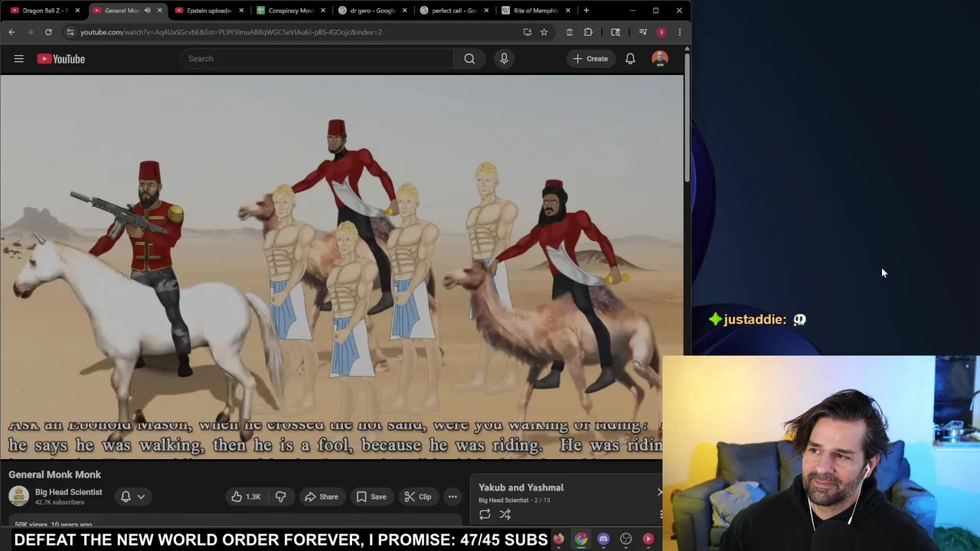Open the Big Head Scientist channel avatar
980x551 pixels.
[18, 497]
